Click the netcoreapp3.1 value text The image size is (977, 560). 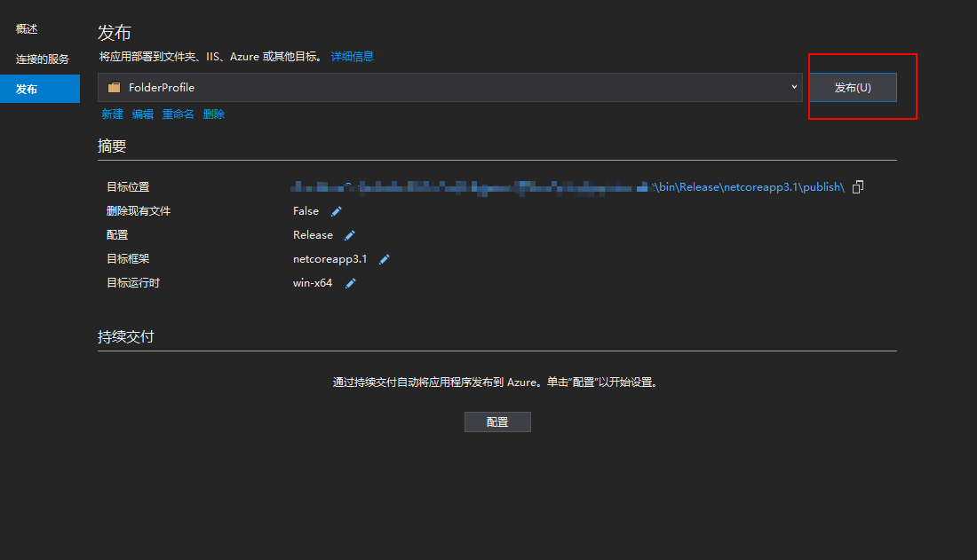[x=330, y=259]
